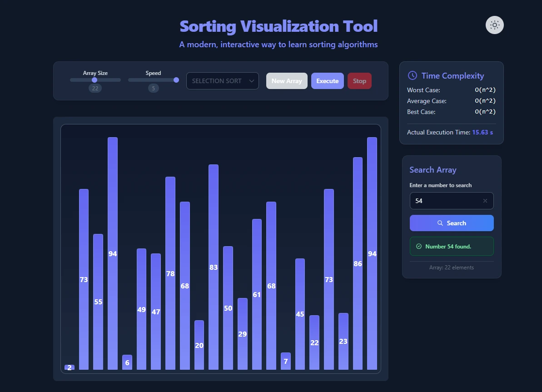Click the bar labeled 50
The image size is (542, 392).
click(x=228, y=308)
